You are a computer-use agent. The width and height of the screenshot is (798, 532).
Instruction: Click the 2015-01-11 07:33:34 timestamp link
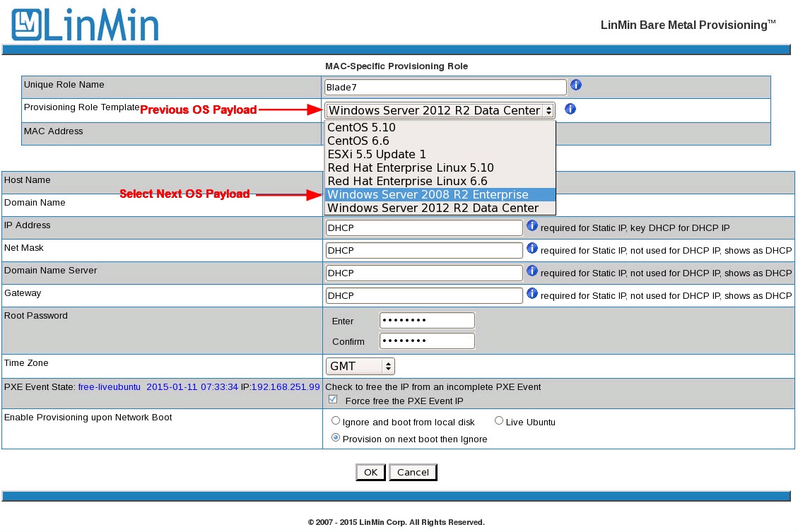click(x=192, y=387)
